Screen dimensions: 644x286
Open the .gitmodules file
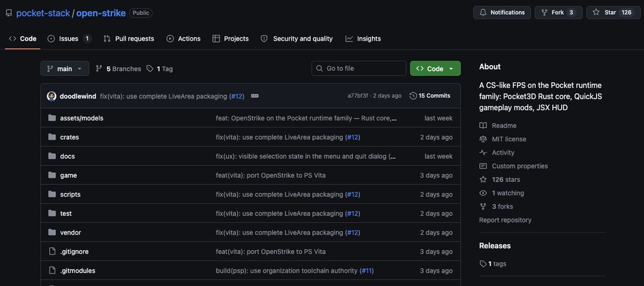coord(78,271)
